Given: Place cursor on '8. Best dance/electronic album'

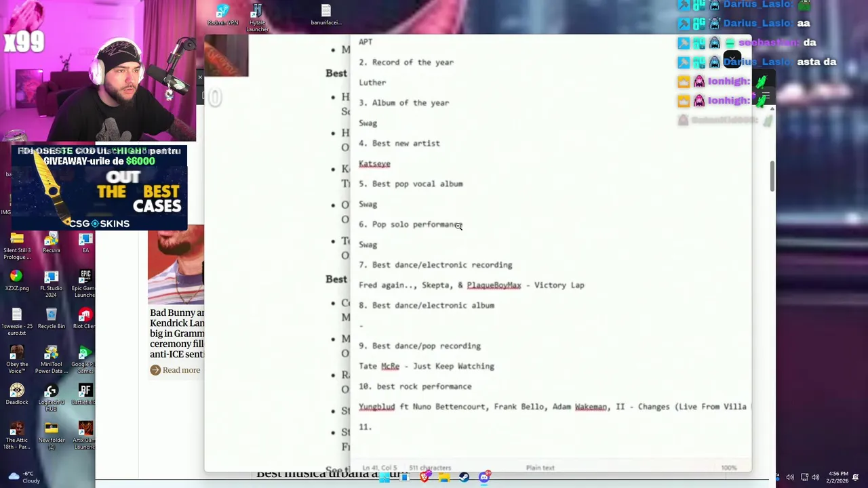Looking at the screenshot, I should tap(427, 306).
